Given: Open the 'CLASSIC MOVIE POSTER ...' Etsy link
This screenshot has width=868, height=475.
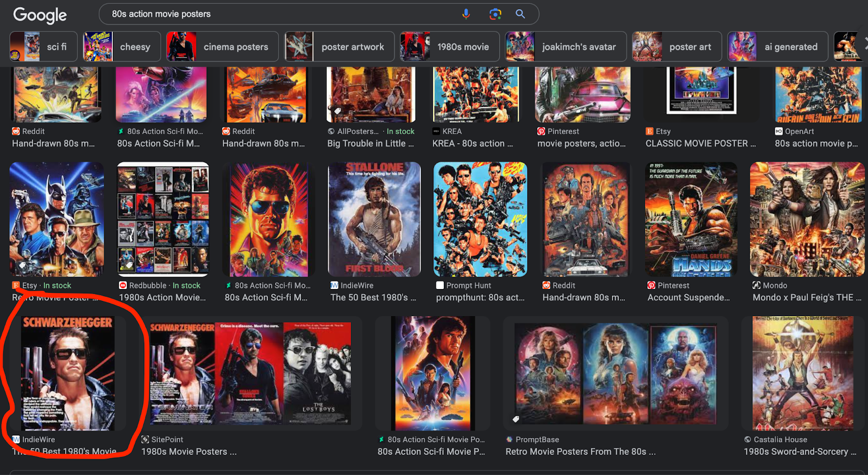Looking at the screenshot, I should (x=700, y=144).
